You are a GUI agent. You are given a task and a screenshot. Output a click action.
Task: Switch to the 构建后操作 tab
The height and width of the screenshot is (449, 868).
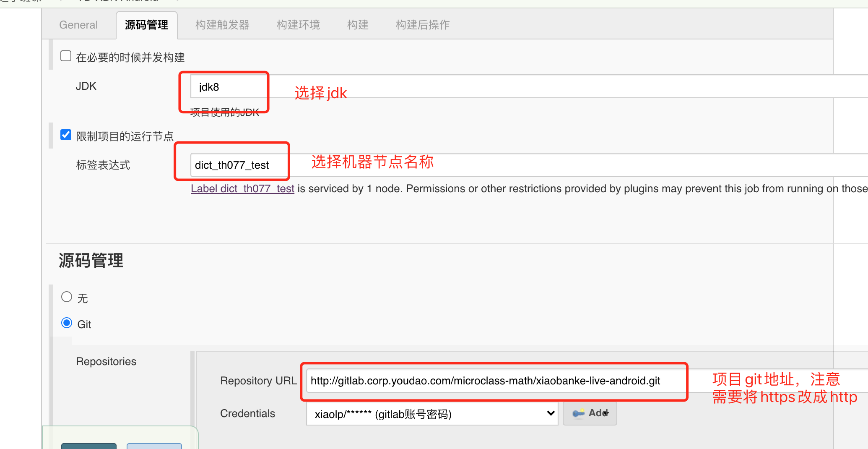[x=422, y=24]
